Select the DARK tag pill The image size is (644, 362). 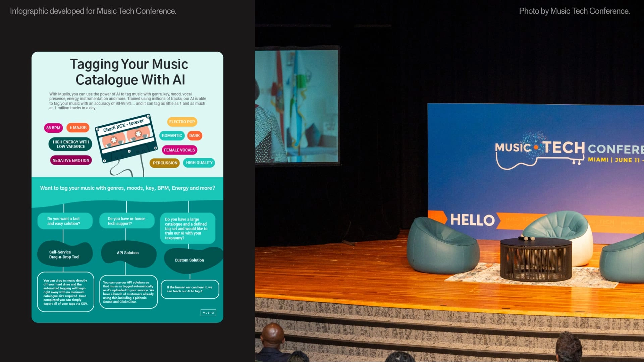click(194, 136)
